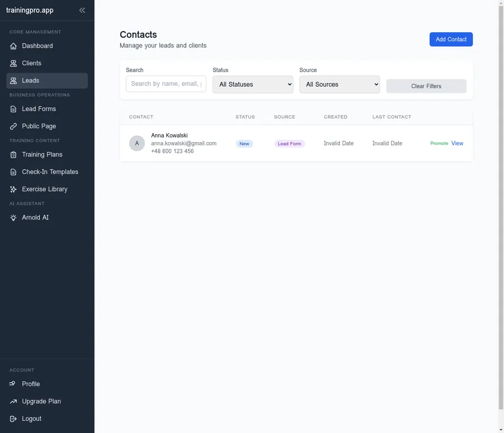
Task: Click the Training Plans clipboard icon
Action: [x=14, y=154]
